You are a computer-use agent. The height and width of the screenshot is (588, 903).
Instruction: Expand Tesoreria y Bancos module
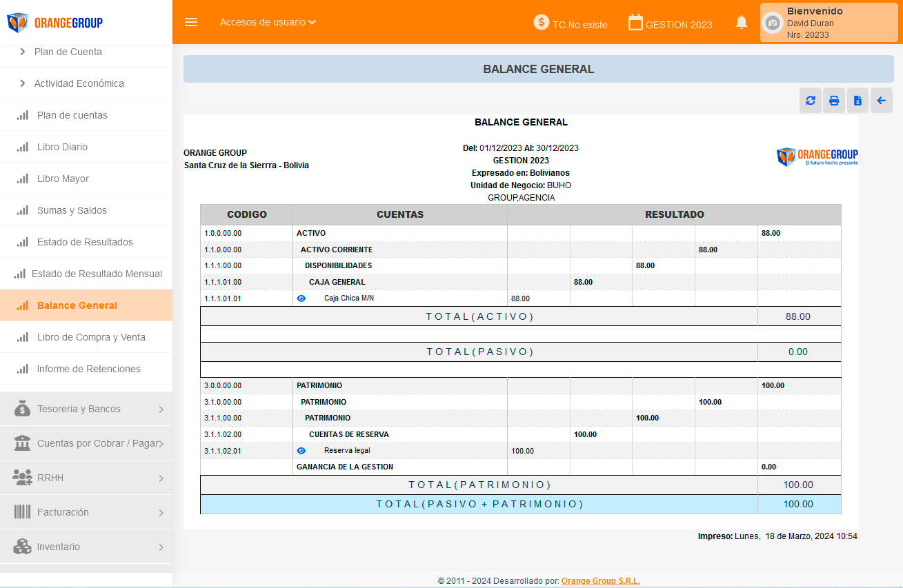86,409
